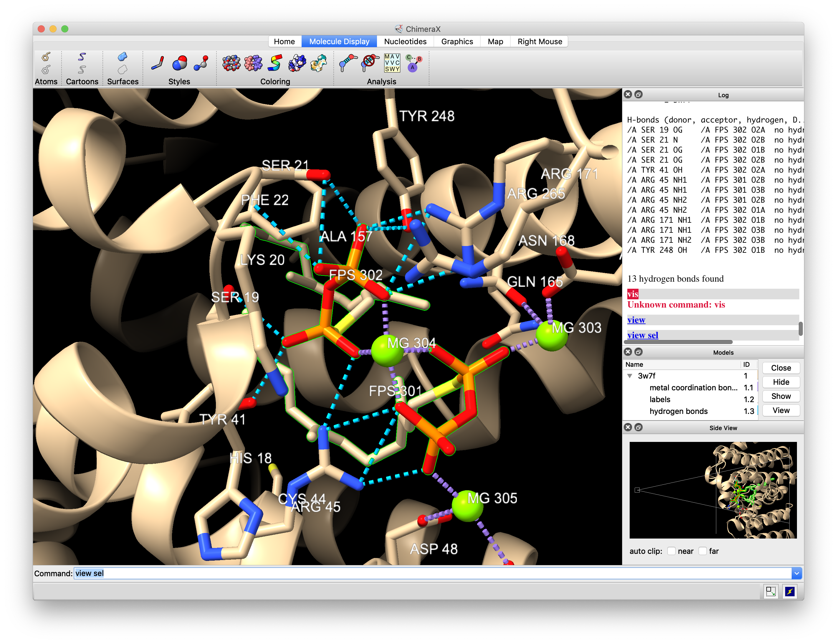Apply the stick display style

tap(158, 63)
